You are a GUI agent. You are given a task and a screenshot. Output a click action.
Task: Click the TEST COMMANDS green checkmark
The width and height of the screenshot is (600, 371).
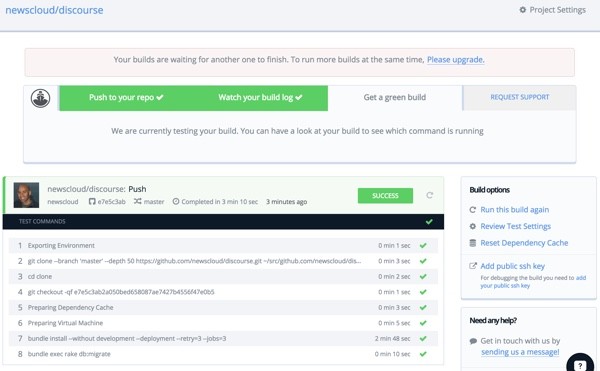click(429, 221)
